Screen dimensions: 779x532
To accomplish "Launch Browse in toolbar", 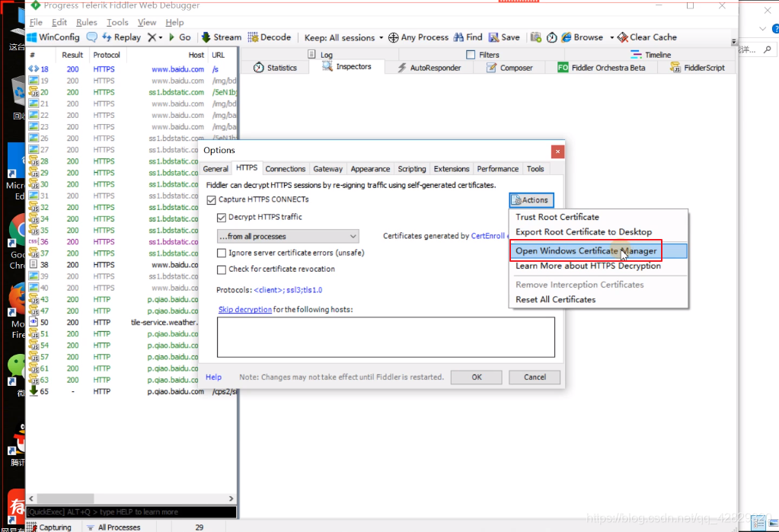I will pos(583,37).
